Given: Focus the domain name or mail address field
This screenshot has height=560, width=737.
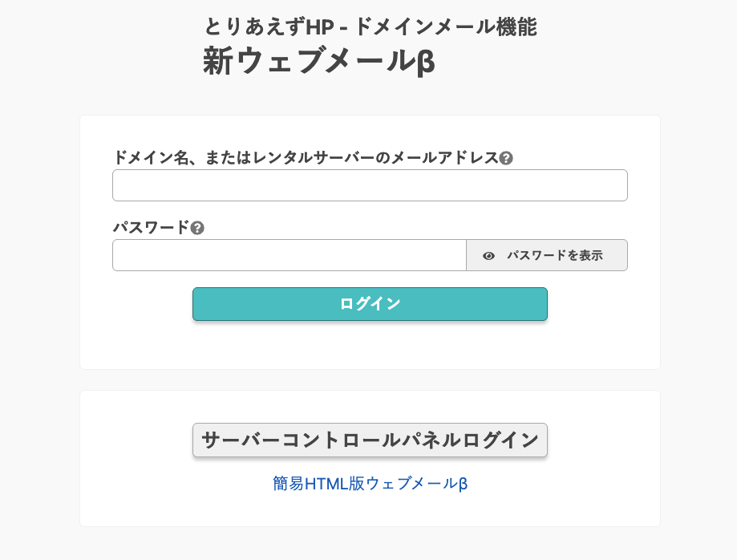Looking at the screenshot, I should tap(370, 185).
